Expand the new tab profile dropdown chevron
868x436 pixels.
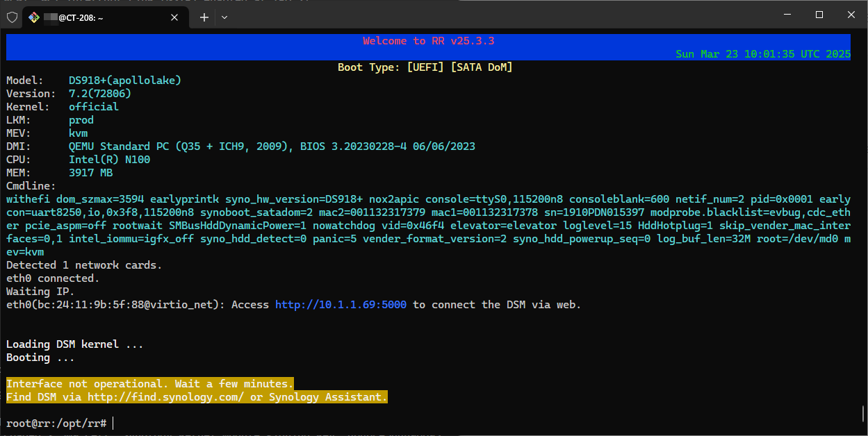pos(224,18)
